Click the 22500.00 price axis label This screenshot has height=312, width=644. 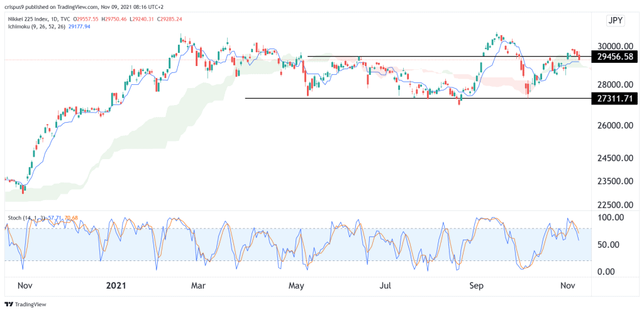614,204
